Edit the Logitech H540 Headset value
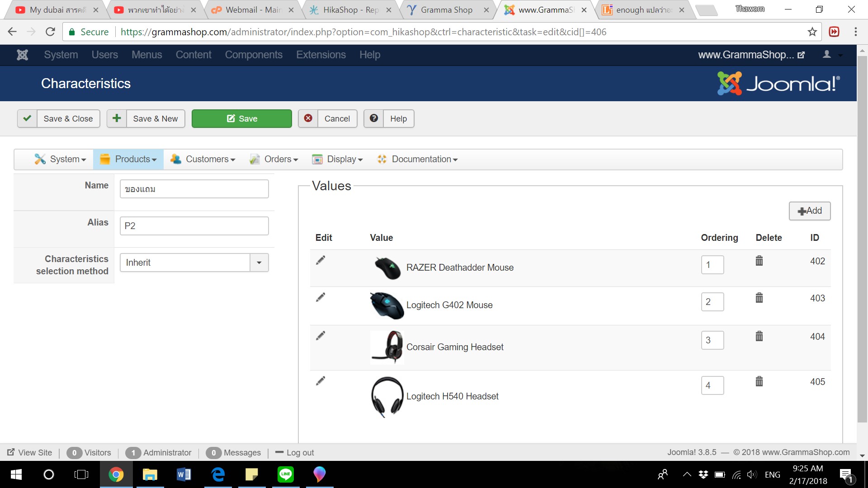 pyautogui.click(x=321, y=381)
